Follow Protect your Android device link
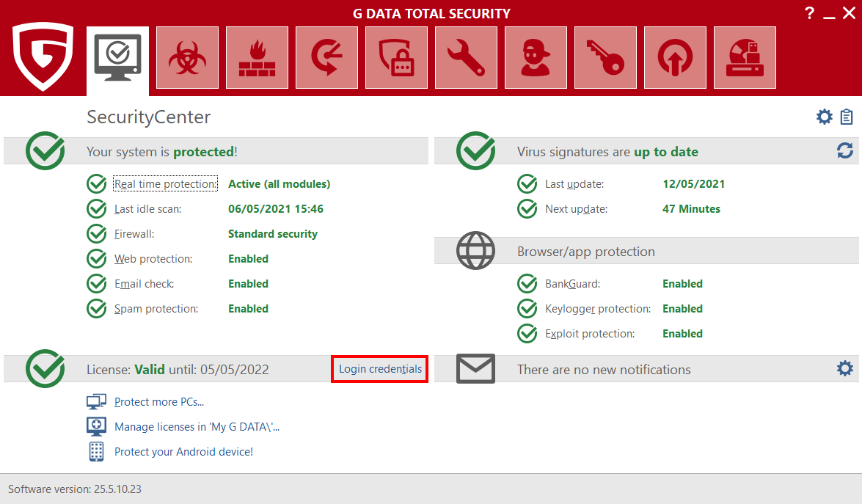The width and height of the screenshot is (862, 504). (x=183, y=452)
